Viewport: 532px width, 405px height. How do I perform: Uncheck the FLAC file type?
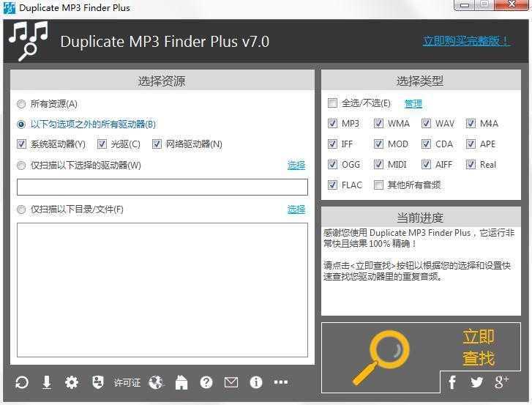click(332, 185)
